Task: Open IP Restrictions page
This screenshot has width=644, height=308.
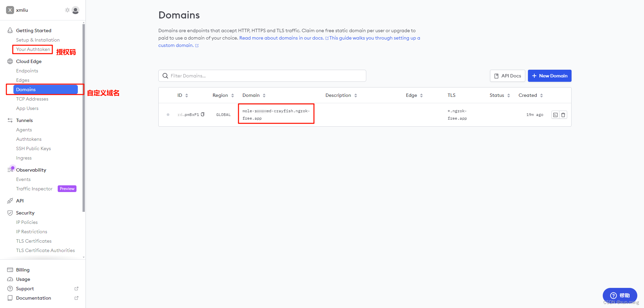Action: click(x=32, y=232)
